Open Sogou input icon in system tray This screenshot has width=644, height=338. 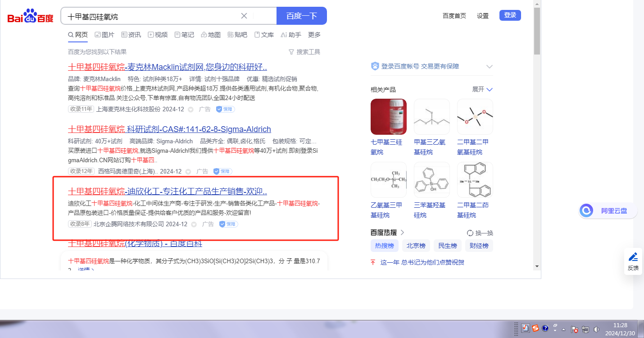535,328
